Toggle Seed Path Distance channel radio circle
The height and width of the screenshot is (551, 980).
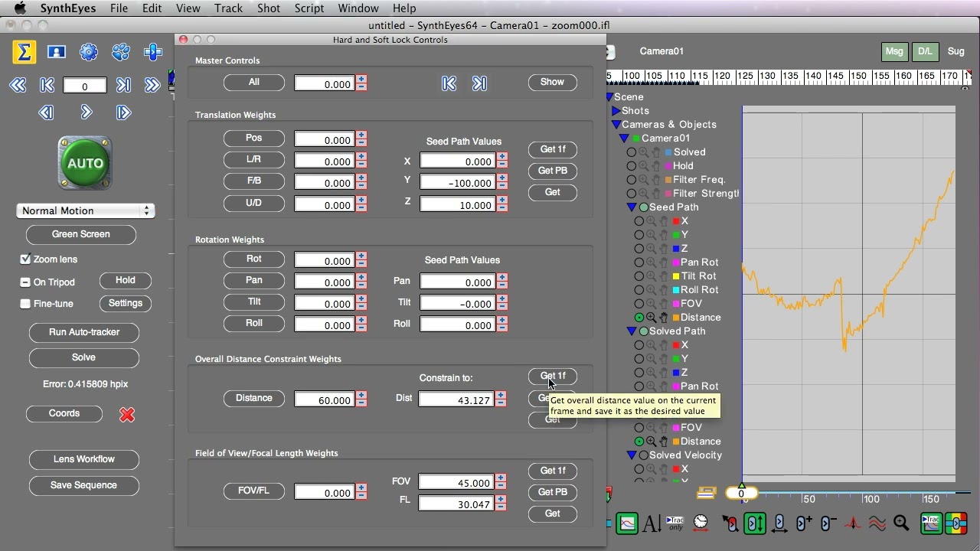[639, 318]
